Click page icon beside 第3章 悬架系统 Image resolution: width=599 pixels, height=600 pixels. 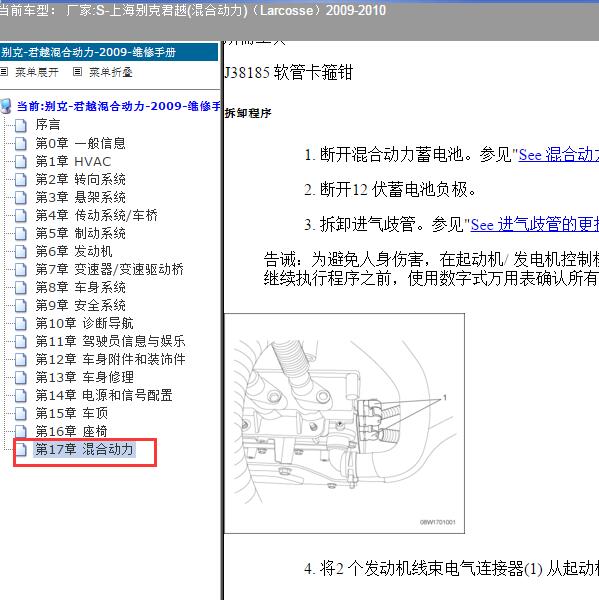click(x=21, y=197)
